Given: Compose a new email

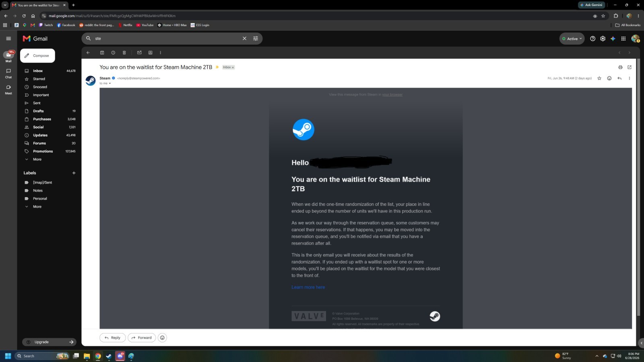Looking at the screenshot, I should [x=37, y=56].
